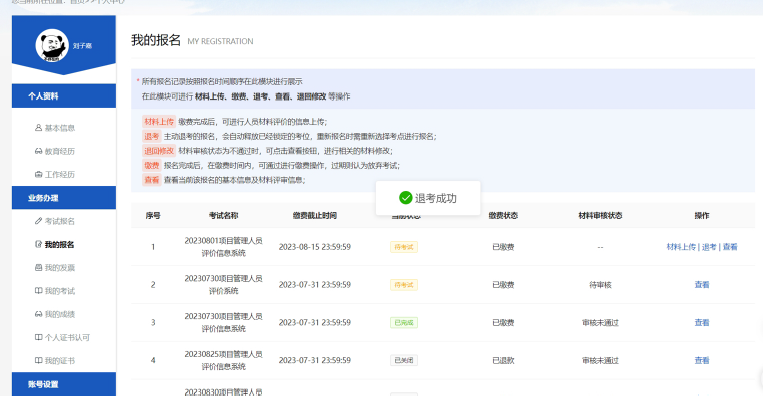Image resolution: width=763 pixels, height=396 pixels.
Task: Select 我的报名 menu item
Action: click(59, 244)
